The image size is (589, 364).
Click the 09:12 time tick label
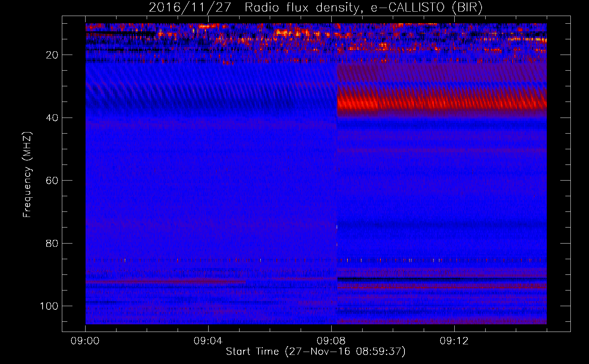click(454, 341)
